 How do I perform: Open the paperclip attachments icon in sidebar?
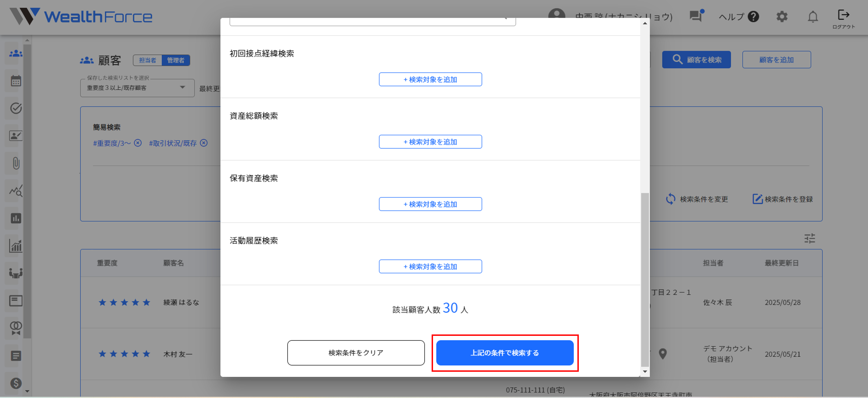tap(16, 163)
